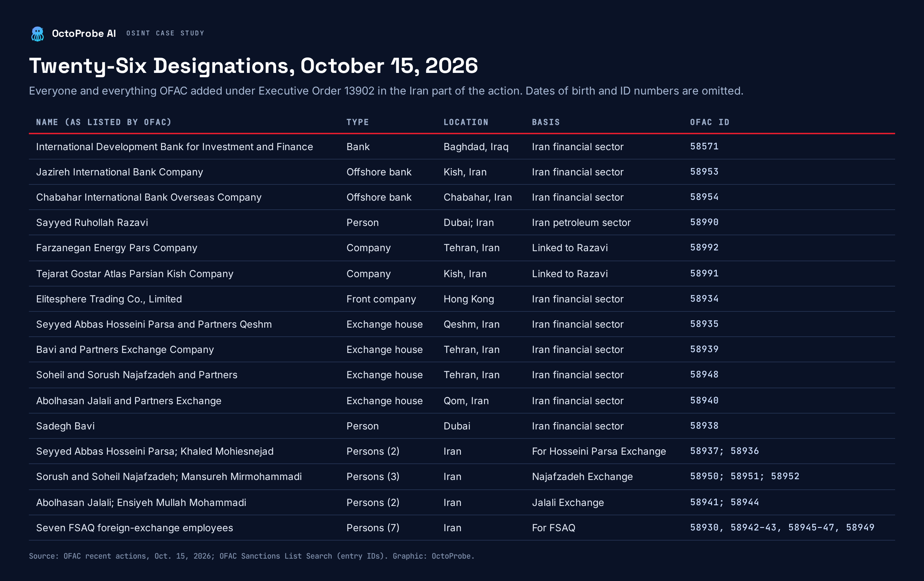Click the LOCATION column header
This screenshot has height=581, width=924.
pos(466,122)
